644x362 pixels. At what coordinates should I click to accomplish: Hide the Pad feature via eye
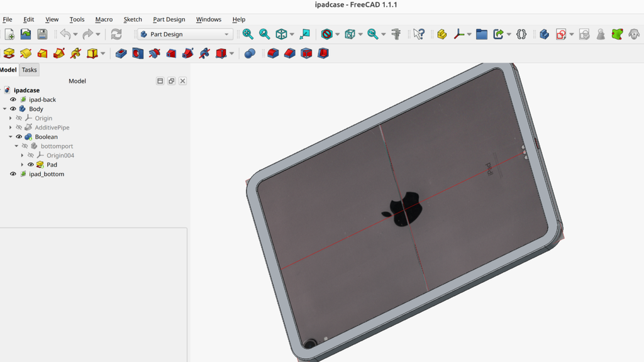click(x=31, y=165)
